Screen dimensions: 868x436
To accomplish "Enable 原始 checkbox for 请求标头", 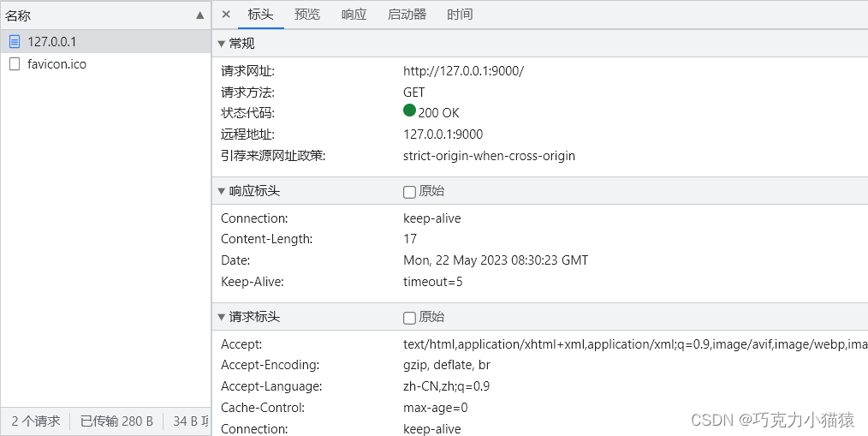I will (x=409, y=318).
